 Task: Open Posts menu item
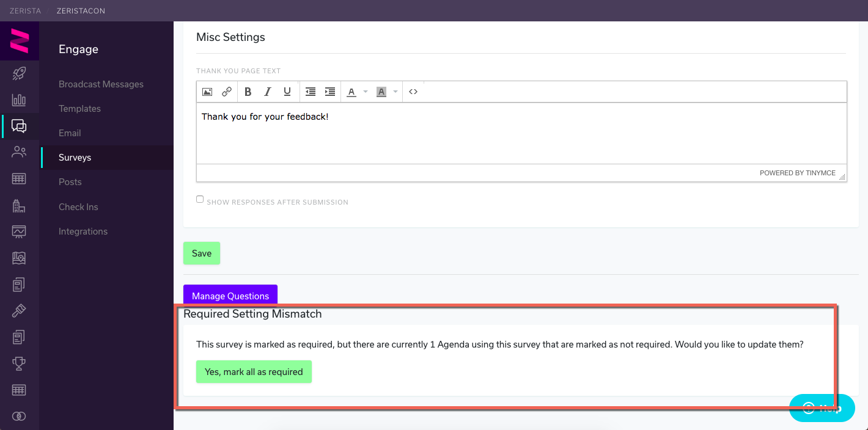click(70, 182)
